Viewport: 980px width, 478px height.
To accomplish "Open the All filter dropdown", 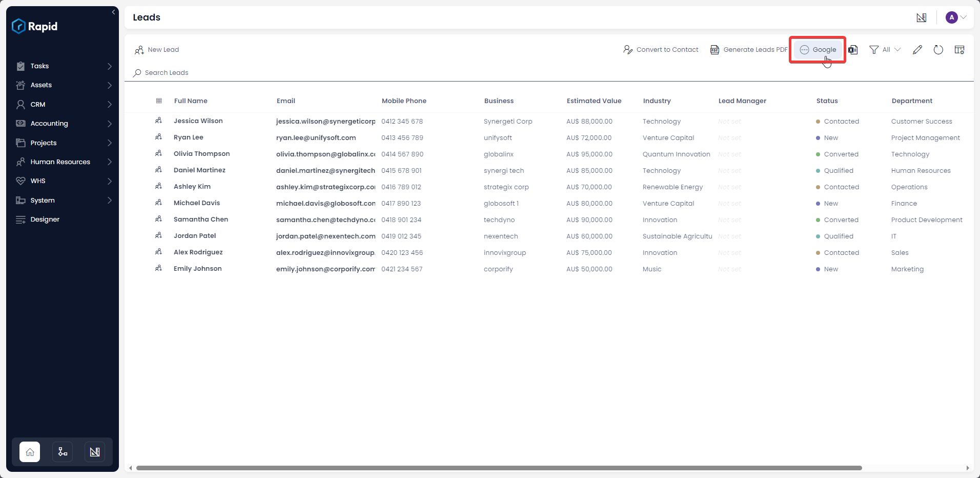I will (885, 50).
